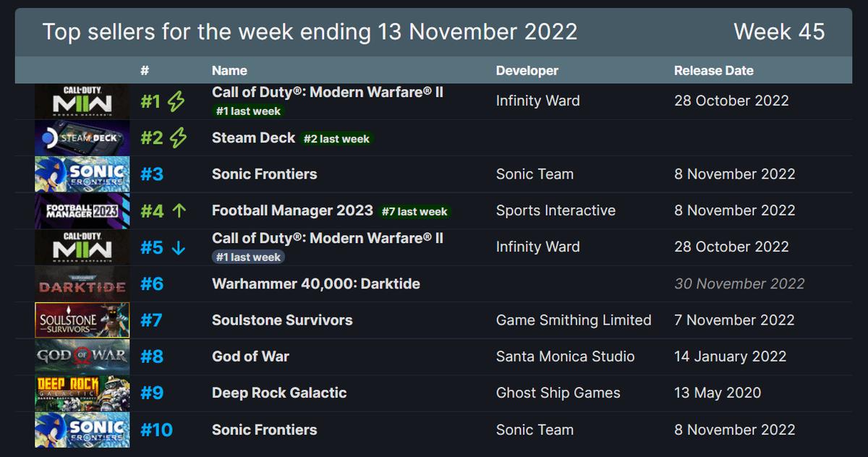Click the lightning bolt icon beside #1
Viewport: 868px width, 457px height.
pyautogui.click(x=176, y=102)
